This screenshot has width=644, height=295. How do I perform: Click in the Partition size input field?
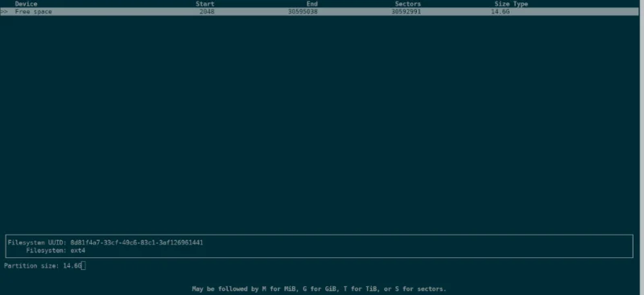74,266
